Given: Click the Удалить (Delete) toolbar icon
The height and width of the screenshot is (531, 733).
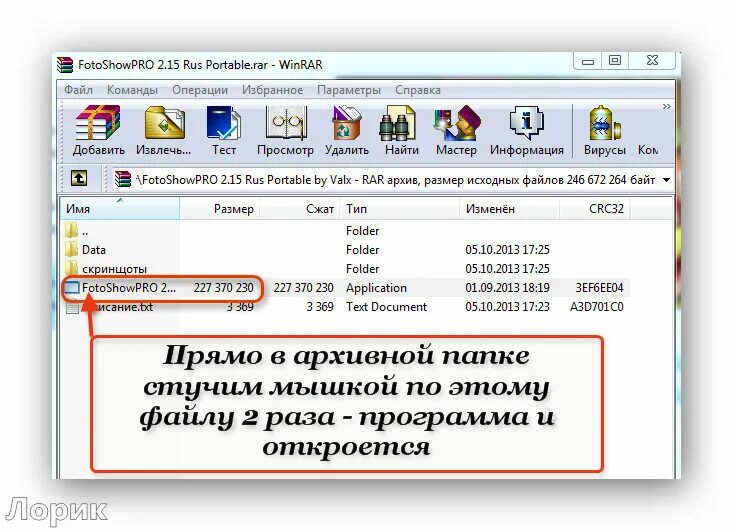Looking at the screenshot, I should [346, 122].
